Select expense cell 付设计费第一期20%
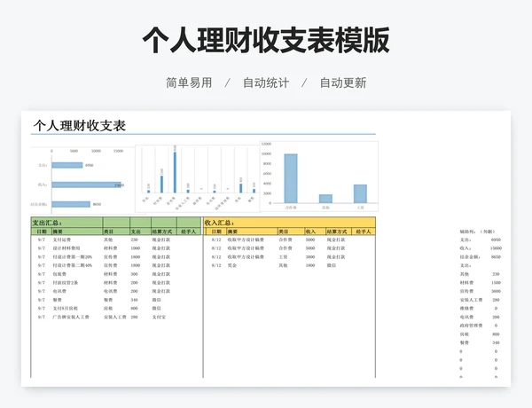This screenshot has width=532, height=408. [x=73, y=257]
